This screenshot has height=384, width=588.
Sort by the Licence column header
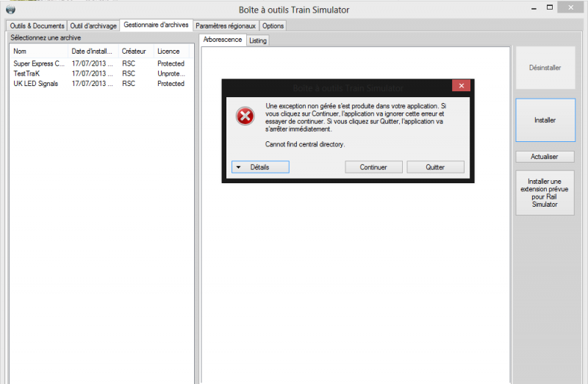point(172,51)
